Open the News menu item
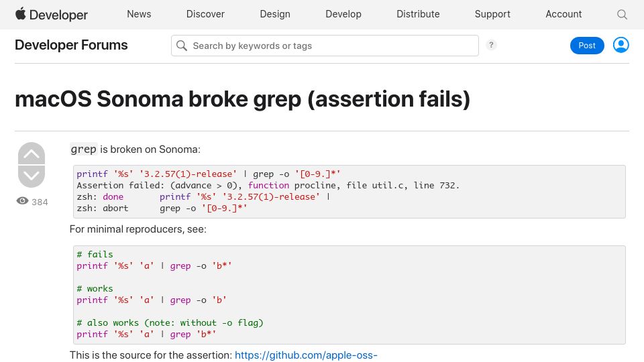 click(139, 14)
